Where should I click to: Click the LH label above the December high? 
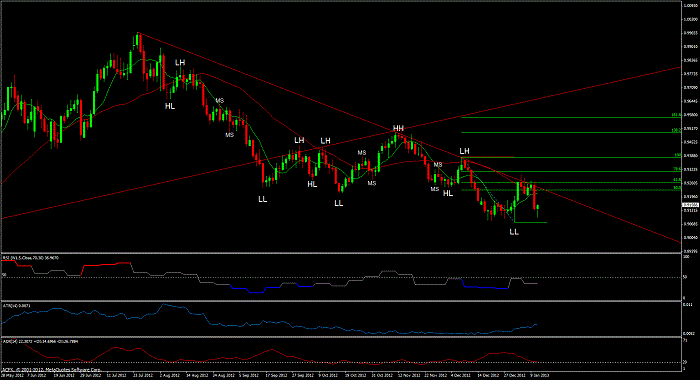[464, 151]
